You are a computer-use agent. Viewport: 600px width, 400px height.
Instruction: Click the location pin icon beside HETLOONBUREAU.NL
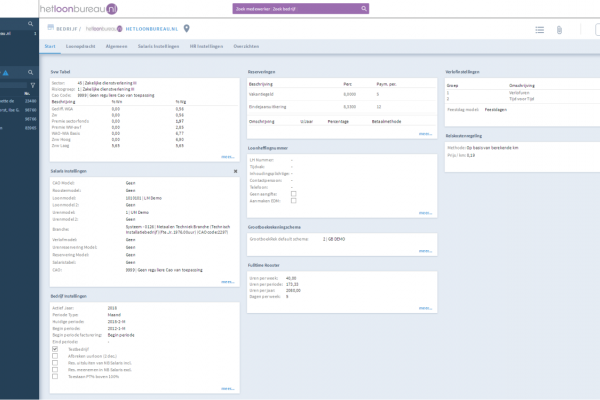(x=187, y=28)
